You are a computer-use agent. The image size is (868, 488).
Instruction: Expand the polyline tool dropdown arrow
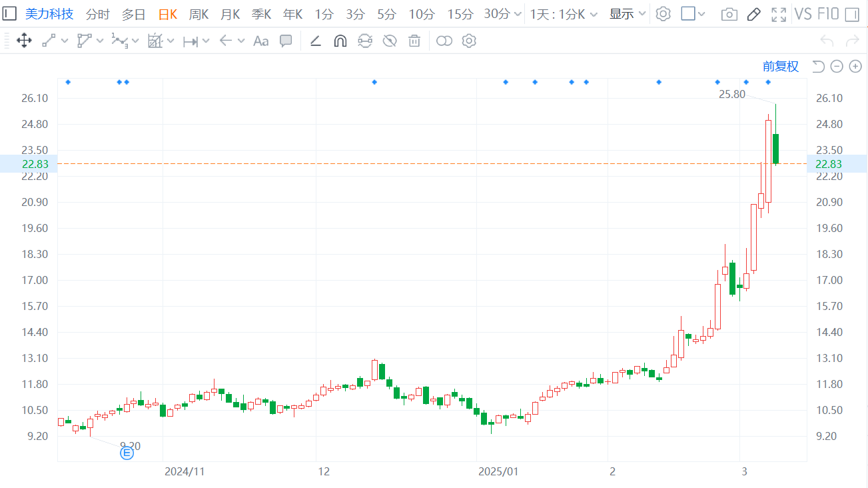tap(100, 41)
